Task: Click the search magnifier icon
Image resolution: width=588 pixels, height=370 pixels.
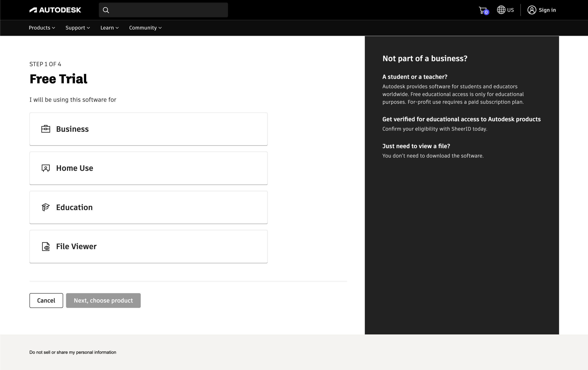Action: (x=106, y=10)
